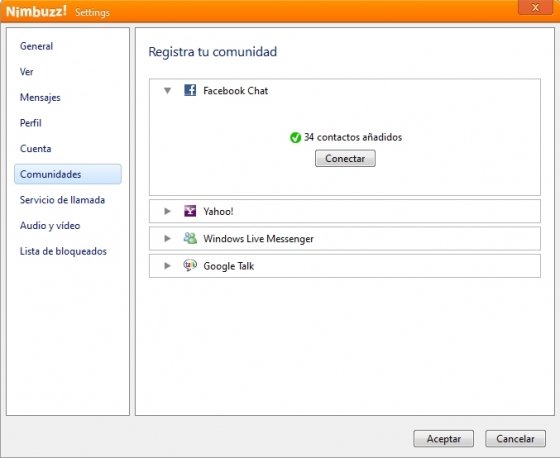Confirm with the Aceptar button

pos(444,438)
